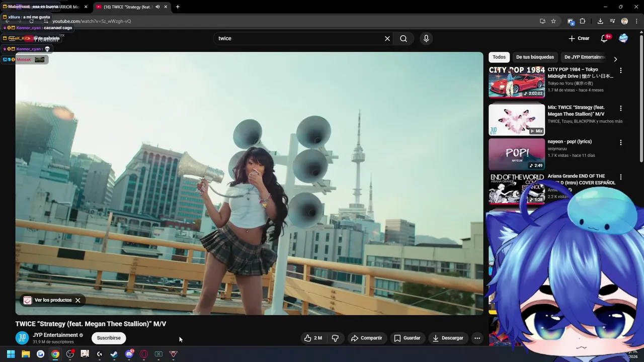Open the Xbox Game Bar taskbar icon

[158, 354]
